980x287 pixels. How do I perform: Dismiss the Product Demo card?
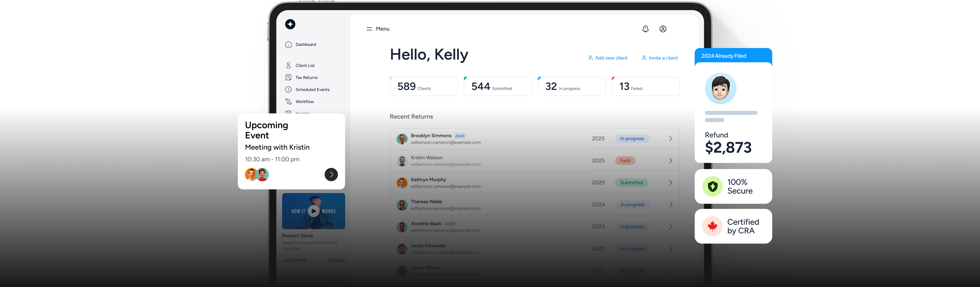(x=337, y=260)
